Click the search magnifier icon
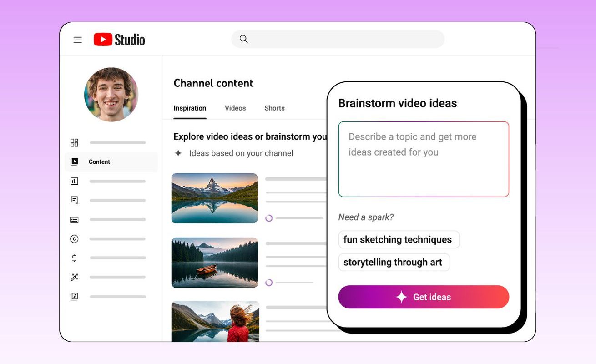The image size is (596, 364). point(244,39)
